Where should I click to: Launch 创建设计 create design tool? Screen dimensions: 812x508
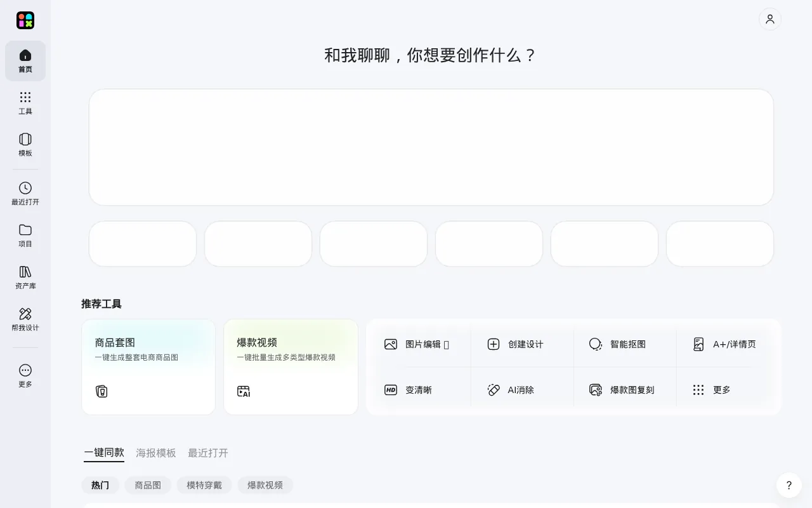point(522,344)
